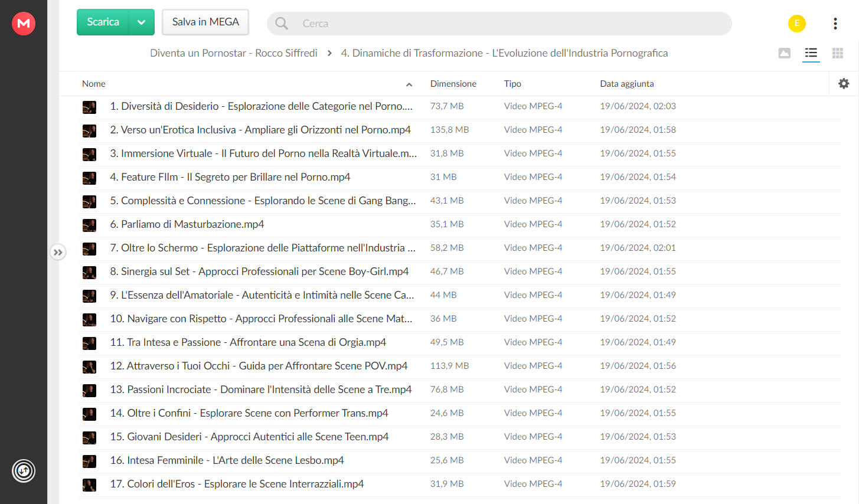Open the image gallery view icon

coord(785,53)
